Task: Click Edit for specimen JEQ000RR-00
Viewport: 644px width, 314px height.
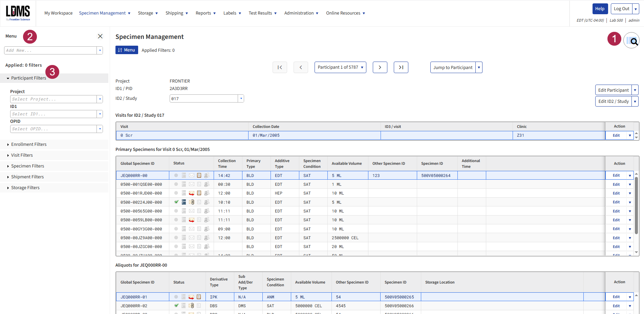Action: click(x=616, y=175)
